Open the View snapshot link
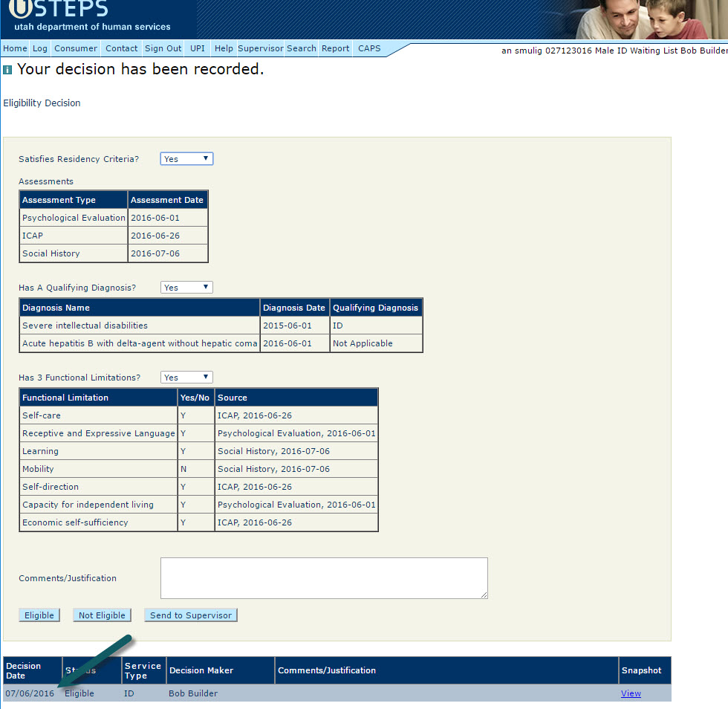The image size is (728, 709). [x=631, y=693]
